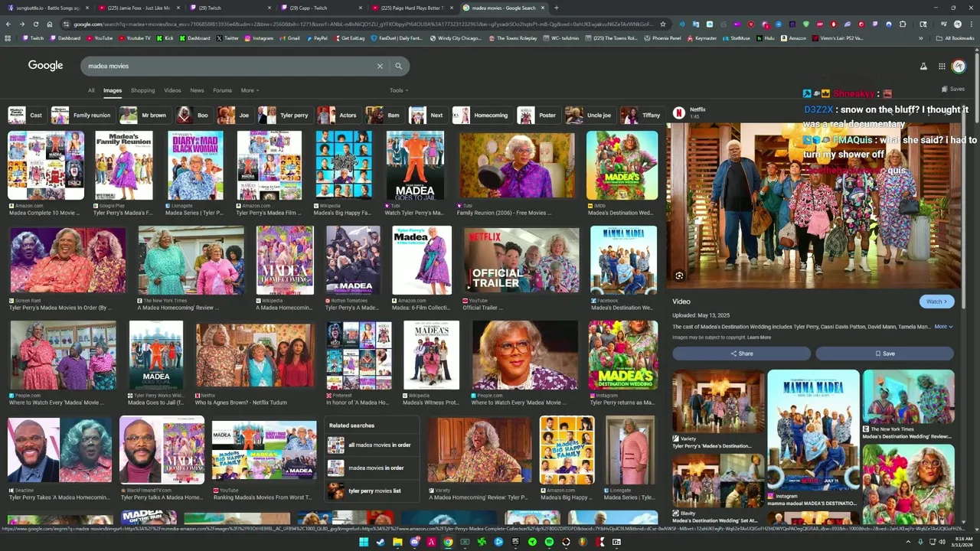Click the Watch button
The width and height of the screenshot is (980, 551).
pyautogui.click(x=937, y=302)
